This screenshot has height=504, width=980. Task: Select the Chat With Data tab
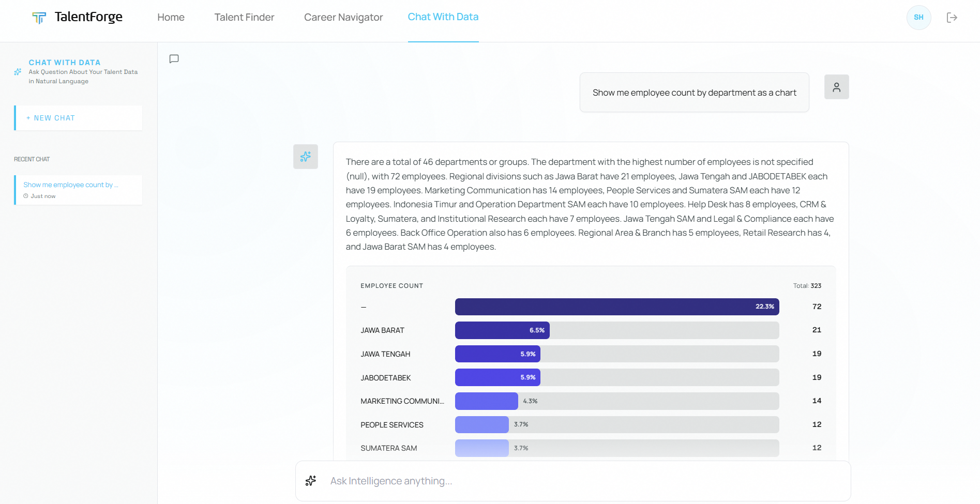[443, 17]
